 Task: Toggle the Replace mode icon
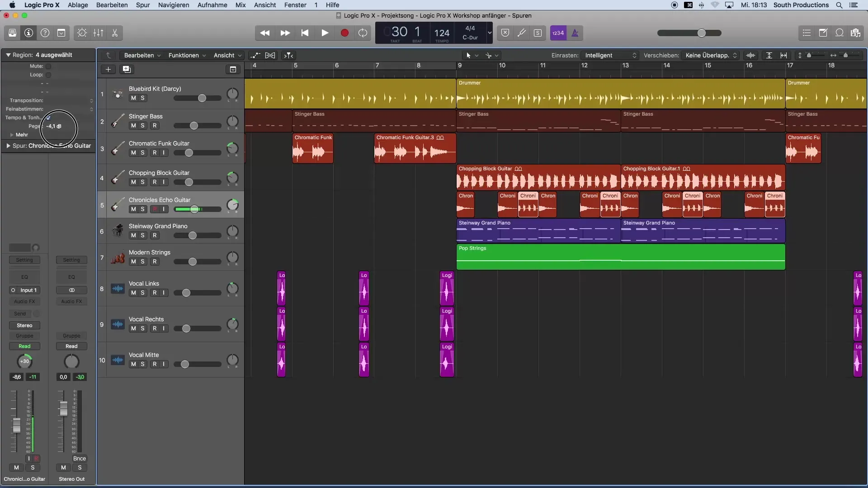[505, 33]
